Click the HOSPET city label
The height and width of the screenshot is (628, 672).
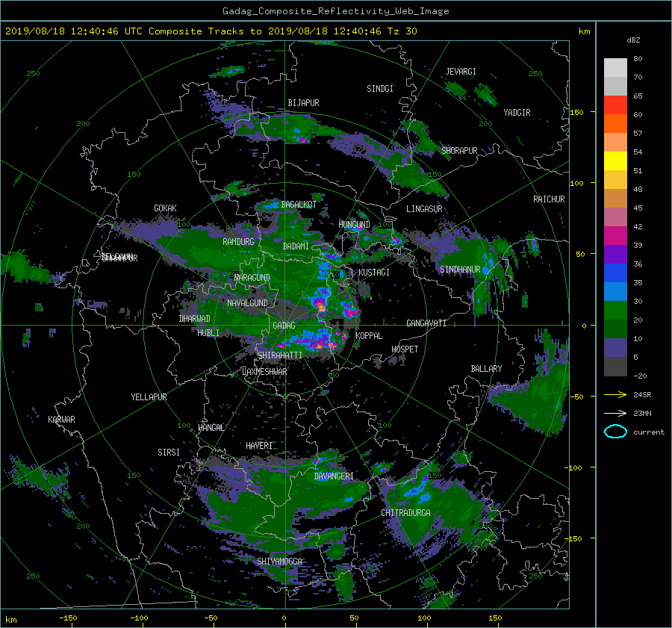405,349
